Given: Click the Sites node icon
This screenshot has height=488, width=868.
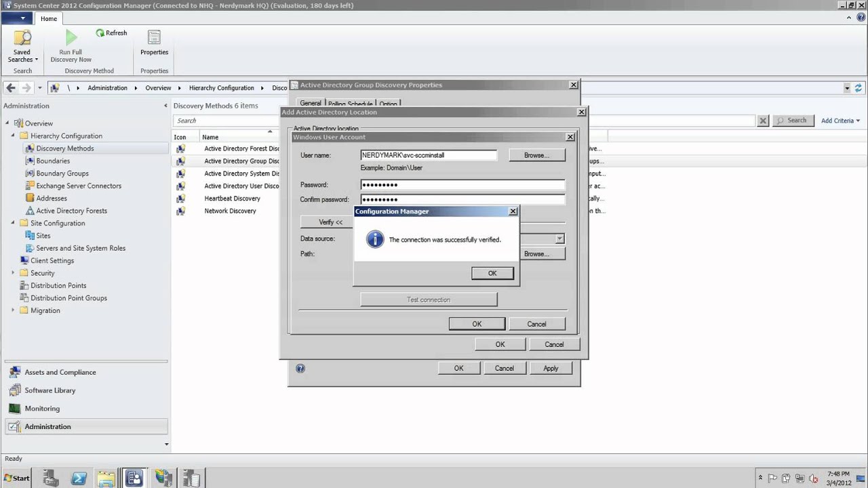Looking at the screenshot, I should coord(30,235).
